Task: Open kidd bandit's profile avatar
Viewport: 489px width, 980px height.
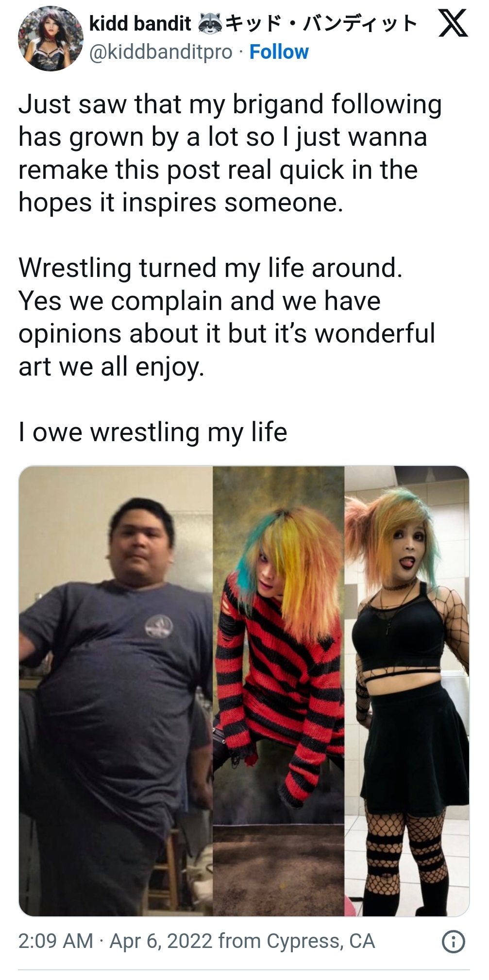Action: point(50,38)
